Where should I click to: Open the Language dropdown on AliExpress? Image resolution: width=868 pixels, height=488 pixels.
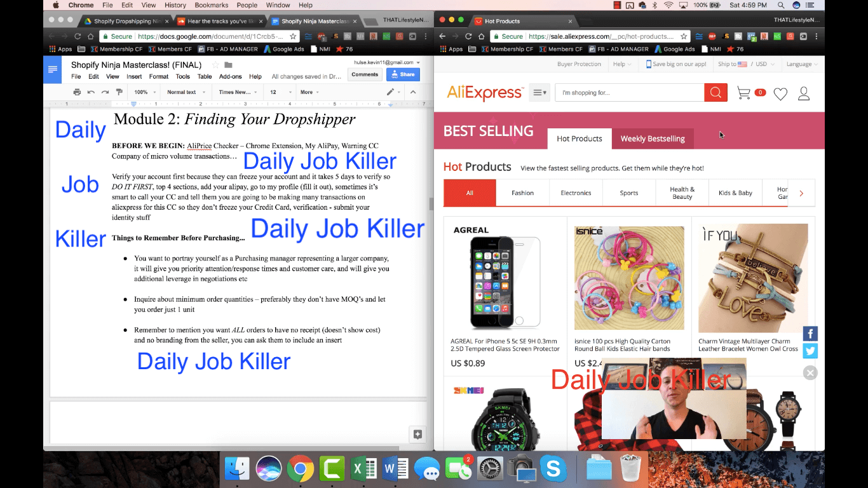pos(803,64)
